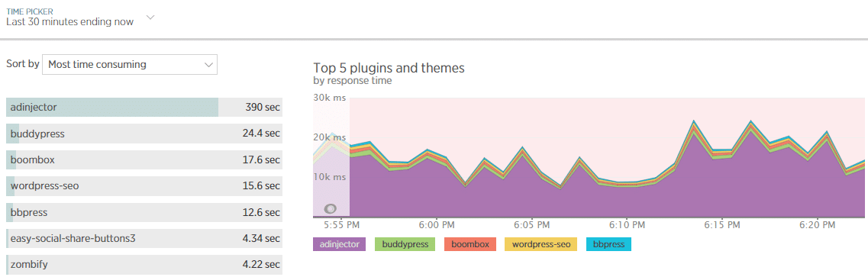Select the zombify plugin row
Screen dimensions: 868x277
pos(144,264)
